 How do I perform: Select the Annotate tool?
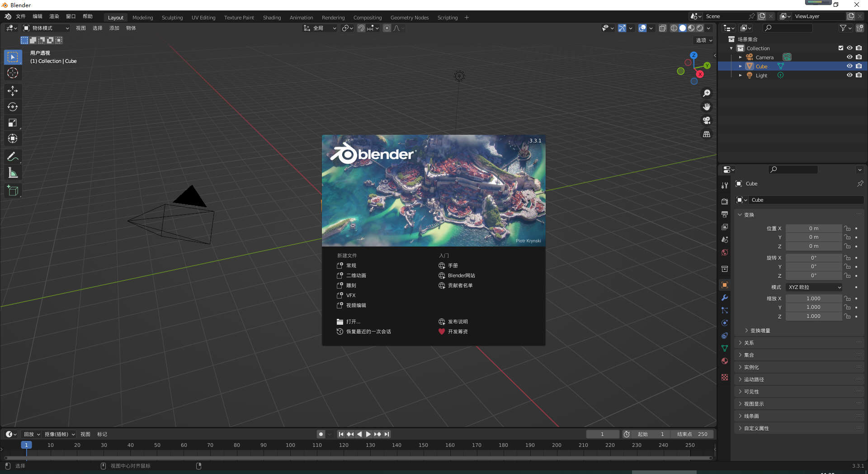coord(13,156)
